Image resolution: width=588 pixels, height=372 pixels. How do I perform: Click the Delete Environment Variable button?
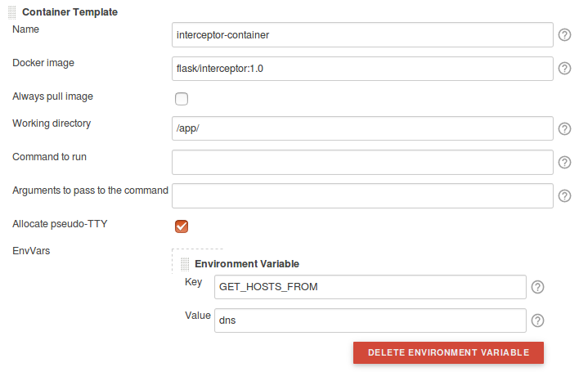click(x=448, y=352)
